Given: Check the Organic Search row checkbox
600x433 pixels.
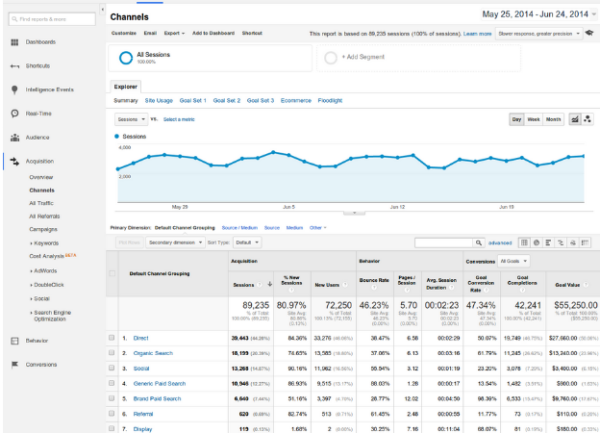Looking at the screenshot, I should click(112, 353).
